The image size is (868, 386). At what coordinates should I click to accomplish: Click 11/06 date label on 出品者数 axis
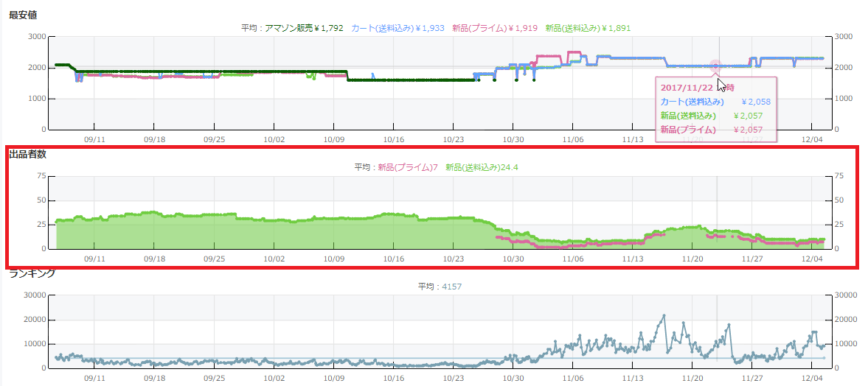[573, 259]
